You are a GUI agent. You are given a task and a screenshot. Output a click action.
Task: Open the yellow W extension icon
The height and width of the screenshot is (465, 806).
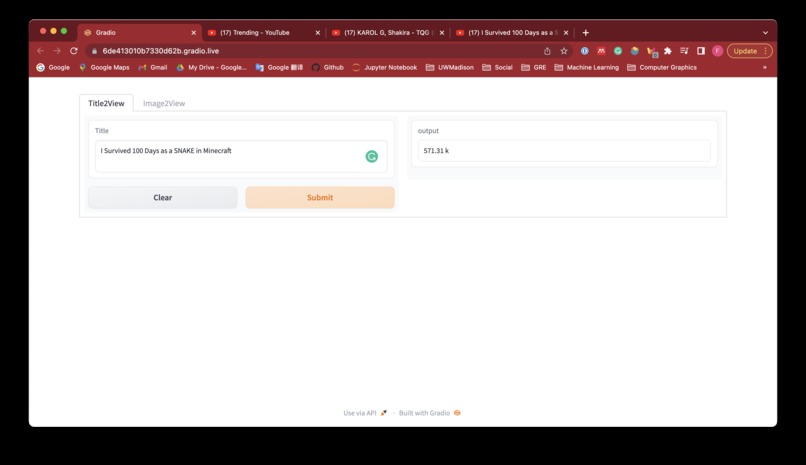coord(652,51)
